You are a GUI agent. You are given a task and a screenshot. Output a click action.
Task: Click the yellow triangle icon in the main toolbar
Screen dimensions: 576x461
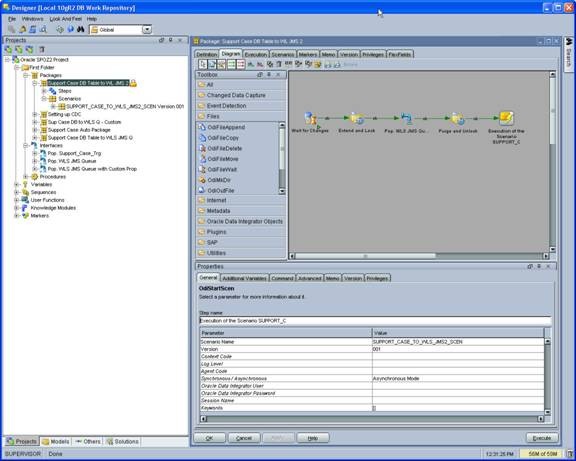22,29
